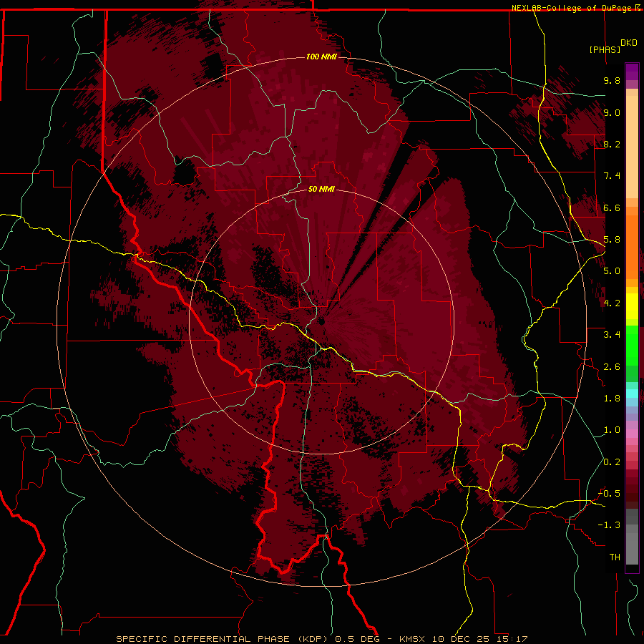Click the 4.2 scale value
The image size is (644, 644).
612,303
